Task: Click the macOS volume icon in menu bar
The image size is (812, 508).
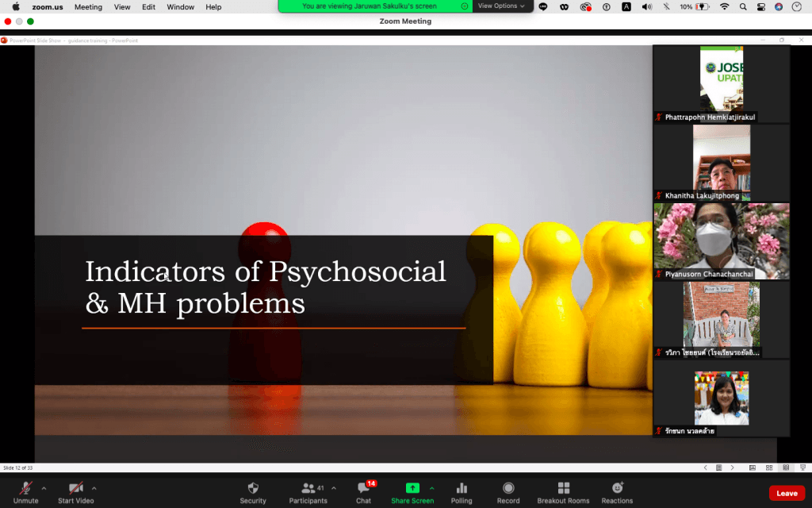Action: click(x=646, y=6)
